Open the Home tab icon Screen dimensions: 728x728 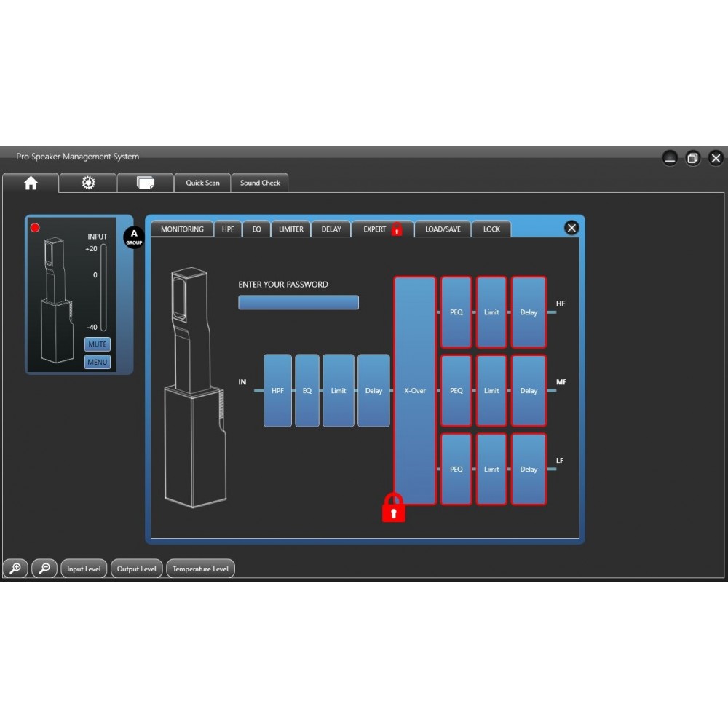coord(31,183)
